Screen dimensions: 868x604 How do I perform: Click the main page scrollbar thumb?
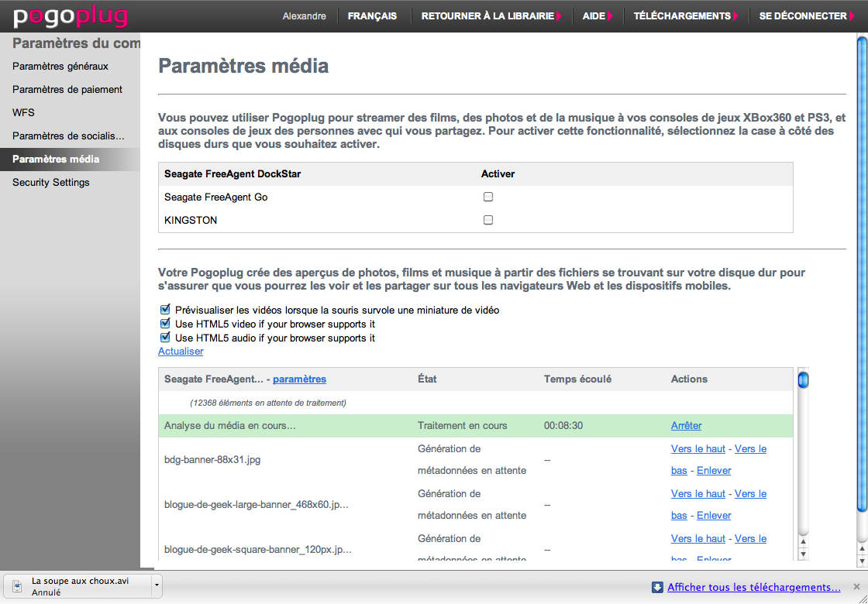click(862, 274)
